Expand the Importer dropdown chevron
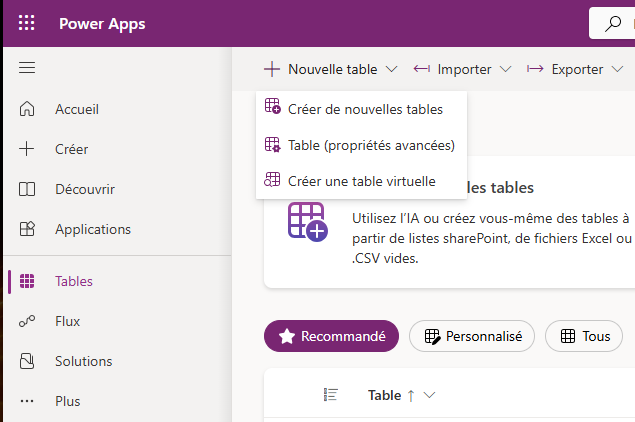 pyautogui.click(x=505, y=69)
